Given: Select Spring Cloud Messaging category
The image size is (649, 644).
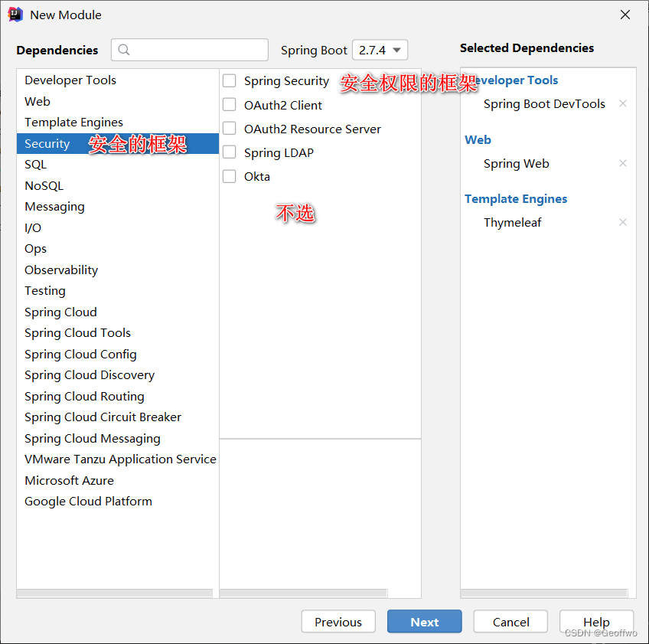Looking at the screenshot, I should [118, 438].
